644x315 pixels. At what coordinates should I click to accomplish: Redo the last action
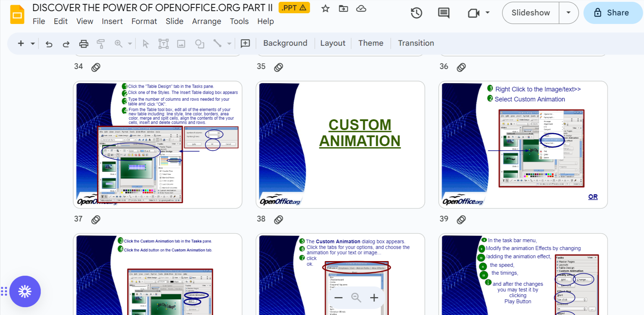click(x=66, y=44)
